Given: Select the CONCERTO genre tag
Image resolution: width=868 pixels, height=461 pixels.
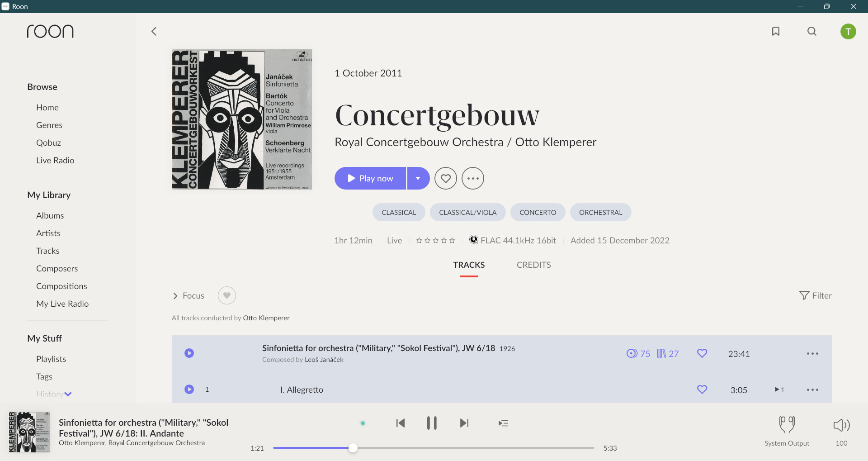Looking at the screenshot, I should [538, 212].
